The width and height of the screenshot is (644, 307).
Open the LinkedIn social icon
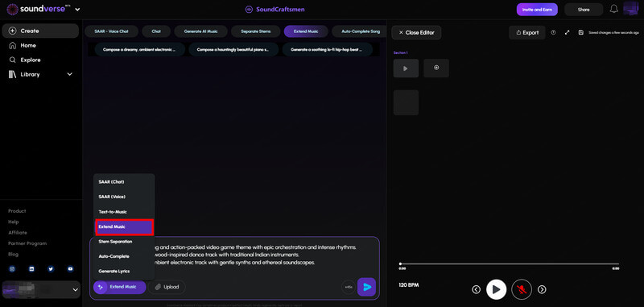(x=31, y=269)
